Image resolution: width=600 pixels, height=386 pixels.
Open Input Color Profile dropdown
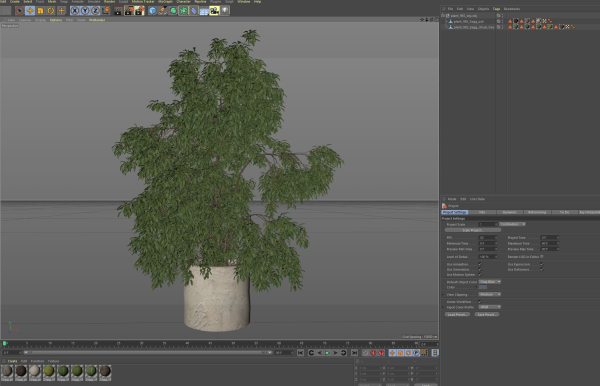pyautogui.click(x=490, y=307)
